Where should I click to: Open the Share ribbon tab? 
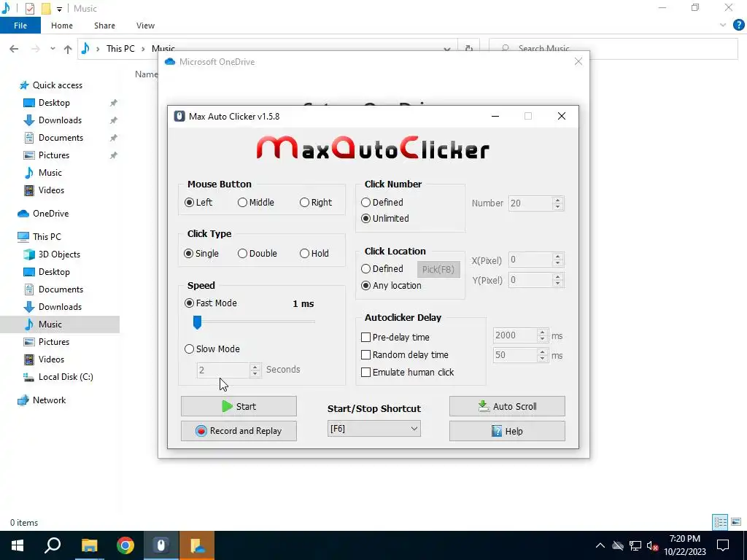[x=104, y=26]
